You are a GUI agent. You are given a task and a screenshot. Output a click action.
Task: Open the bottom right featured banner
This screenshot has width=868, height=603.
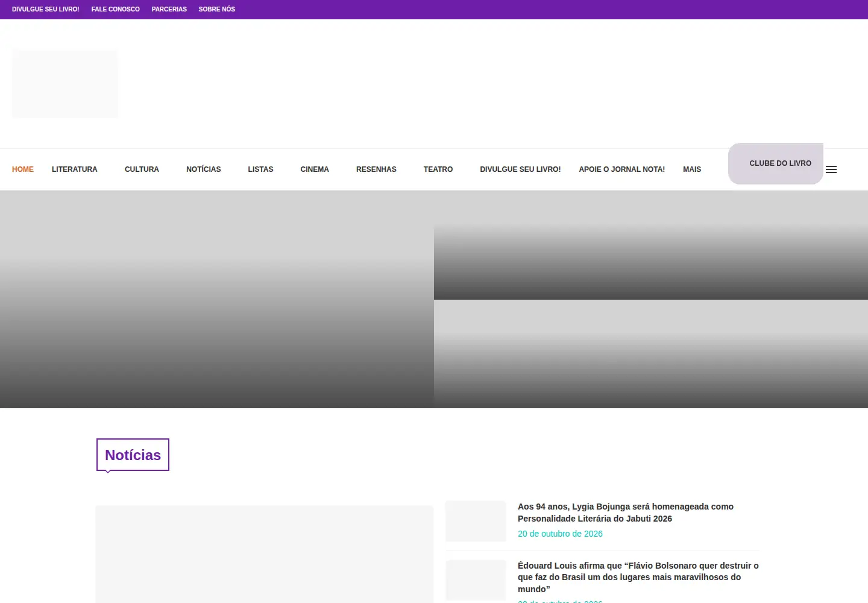(651, 354)
